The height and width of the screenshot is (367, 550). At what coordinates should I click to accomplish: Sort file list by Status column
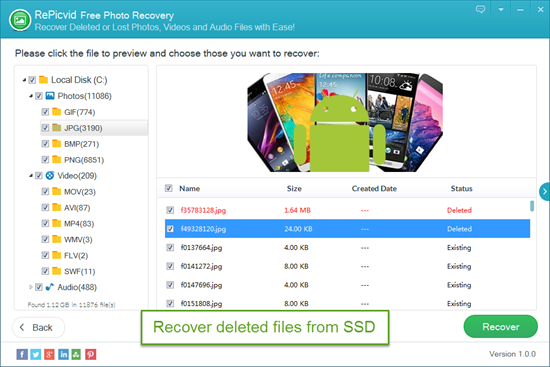click(461, 188)
